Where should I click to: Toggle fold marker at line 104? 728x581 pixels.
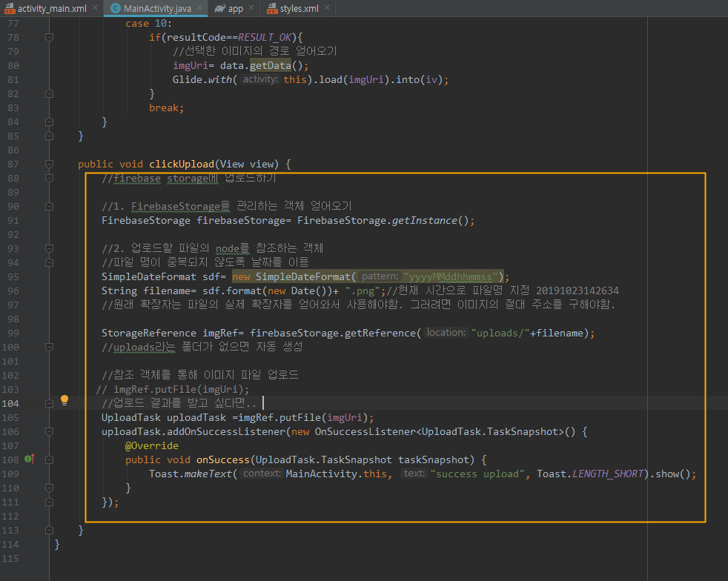pos(49,403)
